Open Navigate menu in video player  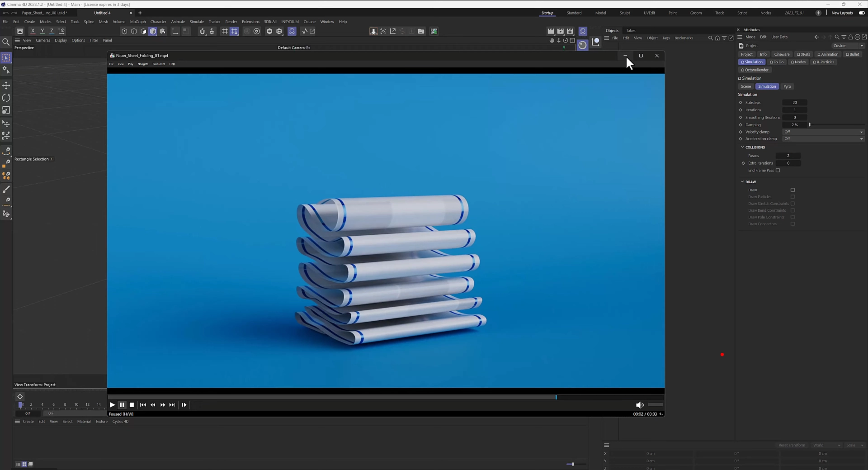click(143, 64)
